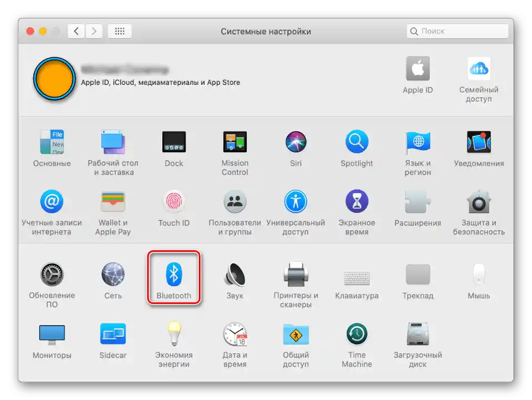Close the Системные настройки window
This screenshot has width=532, height=400.
(30, 31)
